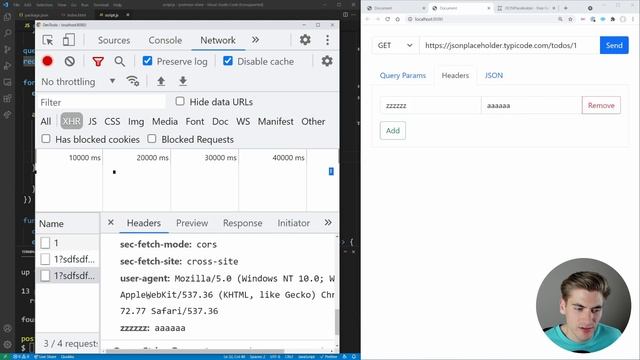Reload the browser page
The image size is (640, 360).
tap(387, 19)
